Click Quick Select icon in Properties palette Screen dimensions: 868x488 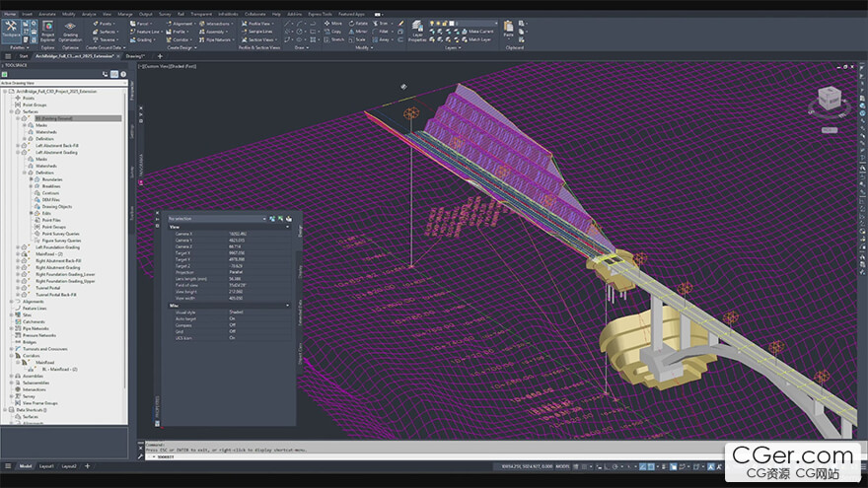(288, 219)
